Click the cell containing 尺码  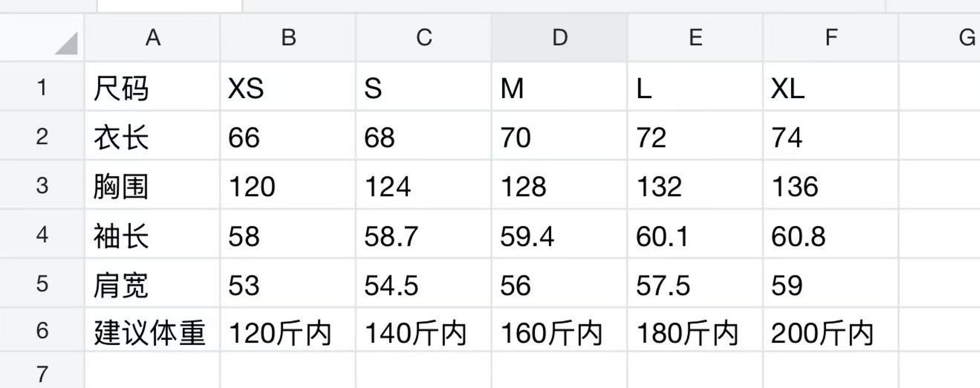152,87
